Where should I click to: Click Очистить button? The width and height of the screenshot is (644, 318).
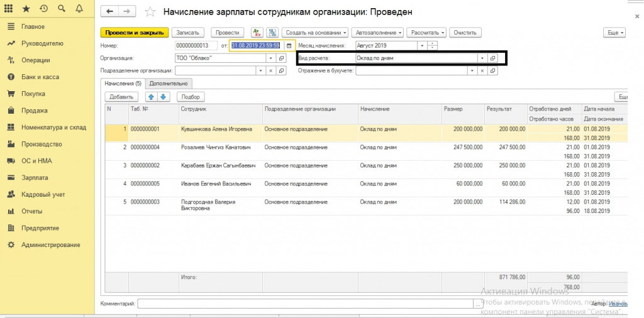(465, 33)
